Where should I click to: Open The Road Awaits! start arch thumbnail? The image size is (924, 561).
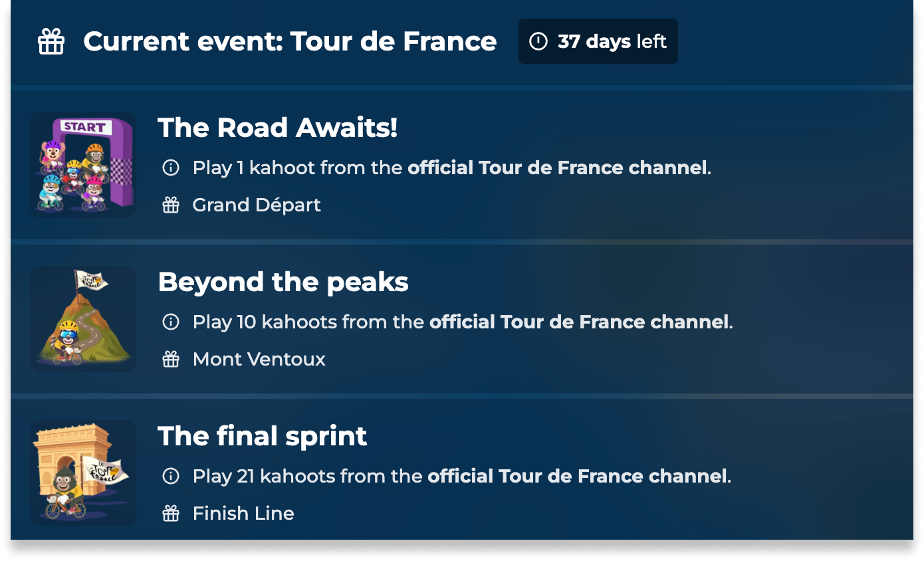(83, 165)
